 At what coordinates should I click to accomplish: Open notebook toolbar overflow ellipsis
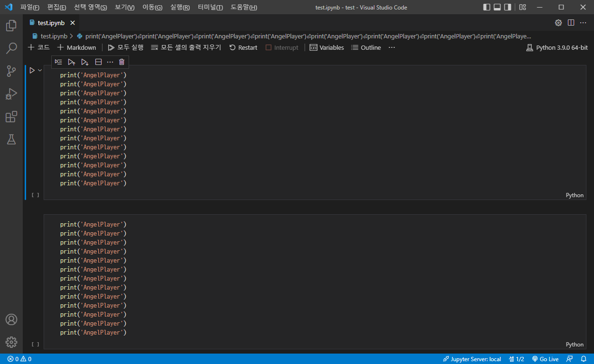click(x=391, y=47)
